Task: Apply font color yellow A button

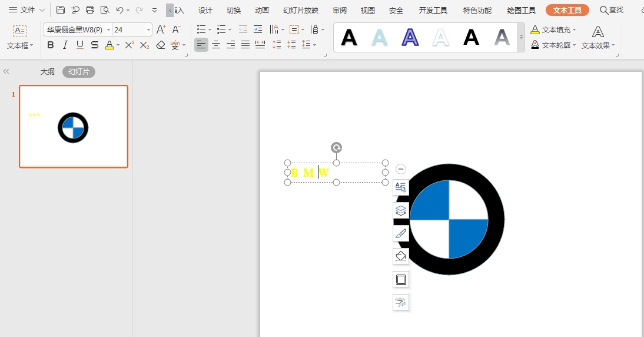Action: click(x=109, y=45)
